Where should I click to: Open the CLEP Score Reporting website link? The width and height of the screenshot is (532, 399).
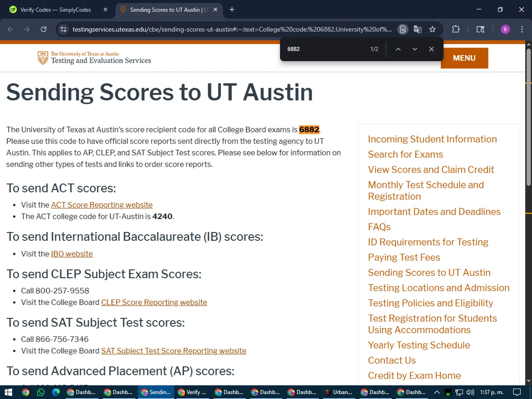[154, 302]
